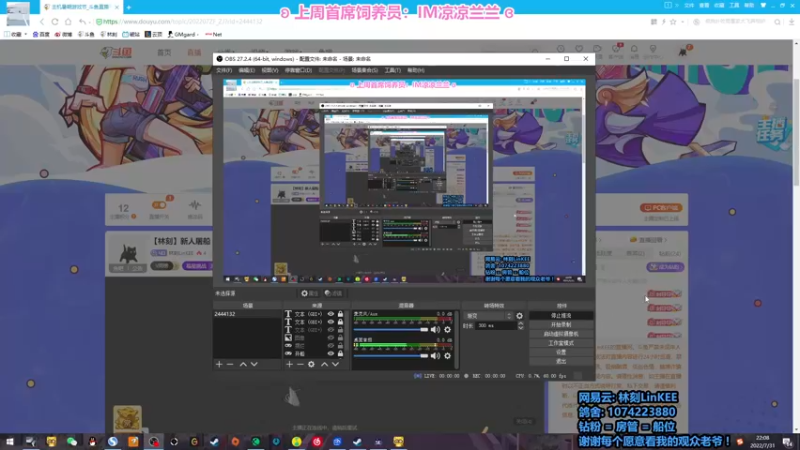Open Docks menu in OBS
800x450 pixels.
(298, 70)
